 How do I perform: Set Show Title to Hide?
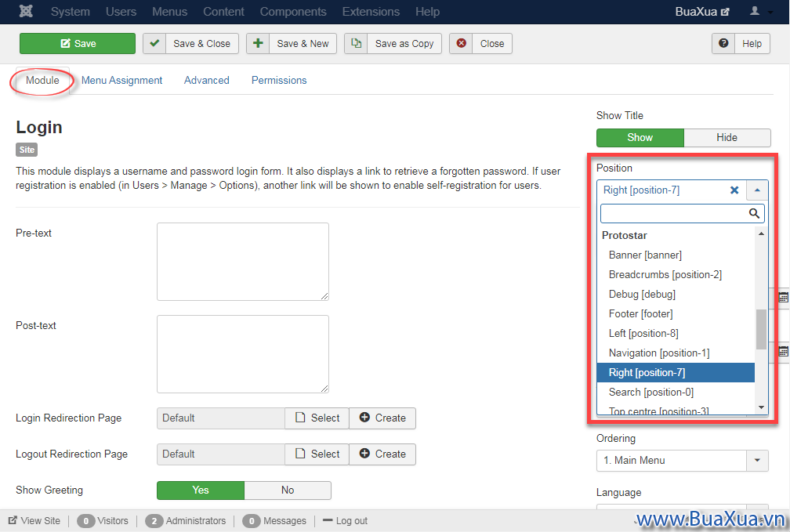click(727, 138)
